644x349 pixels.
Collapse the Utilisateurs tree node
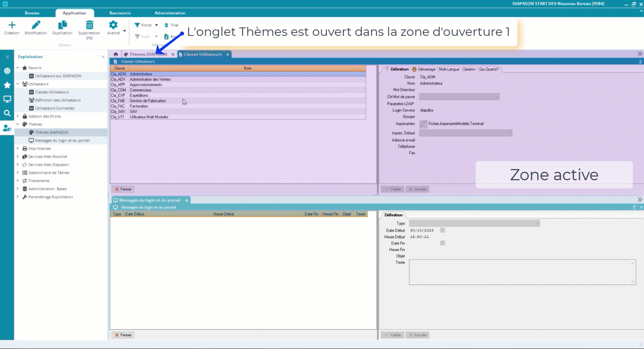(18, 84)
